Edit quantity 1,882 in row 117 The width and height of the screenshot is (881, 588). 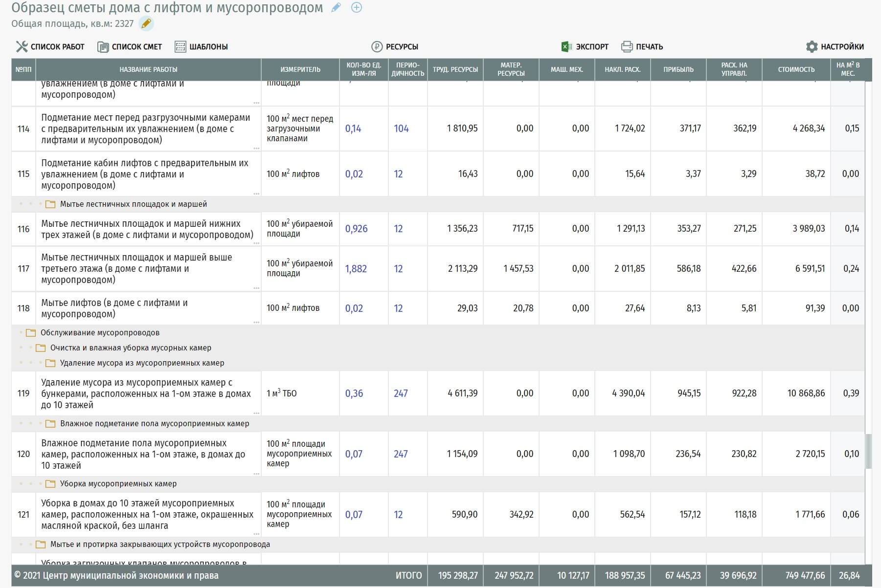[x=356, y=269]
